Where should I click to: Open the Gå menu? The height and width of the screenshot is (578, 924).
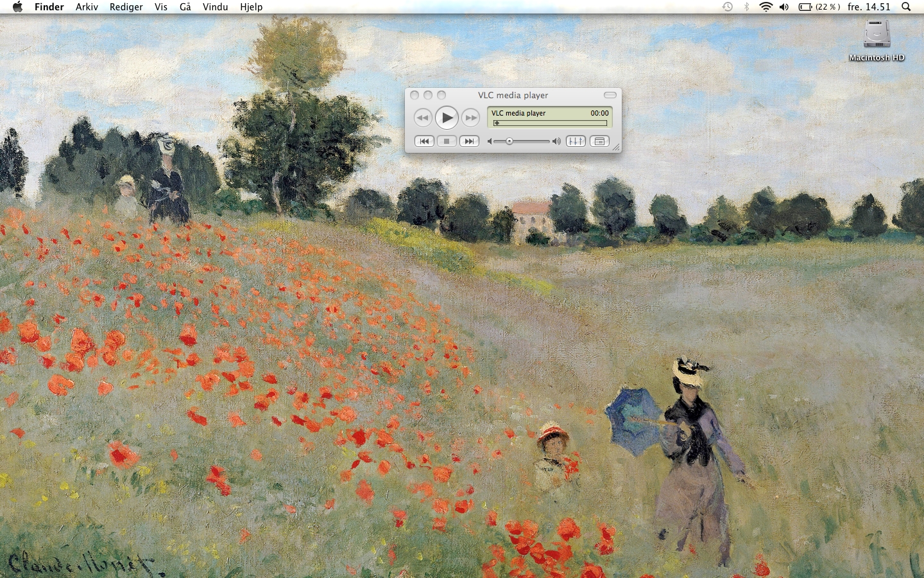point(185,7)
